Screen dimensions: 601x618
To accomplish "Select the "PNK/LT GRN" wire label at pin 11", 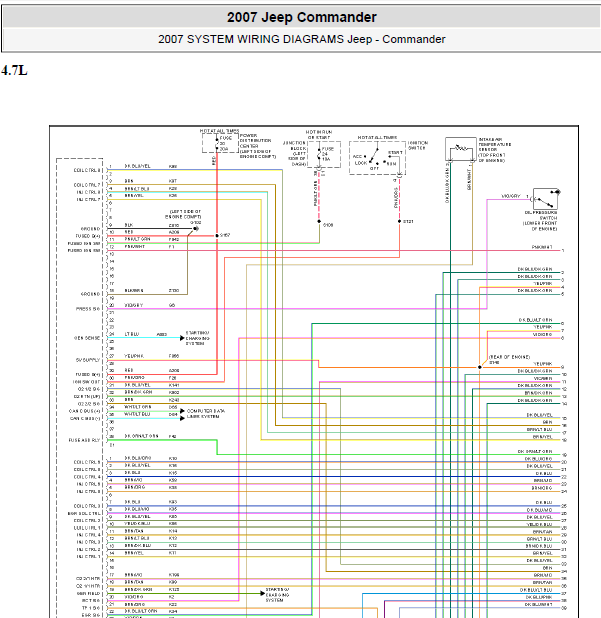I will [x=137, y=239].
